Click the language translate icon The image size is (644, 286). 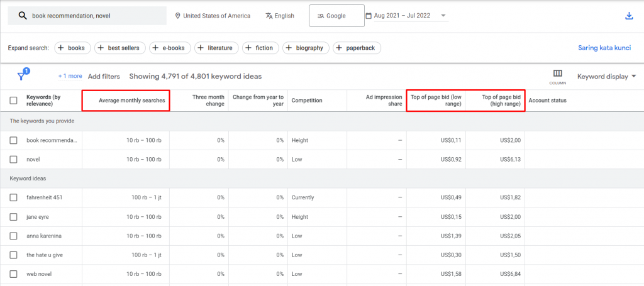point(269,16)
